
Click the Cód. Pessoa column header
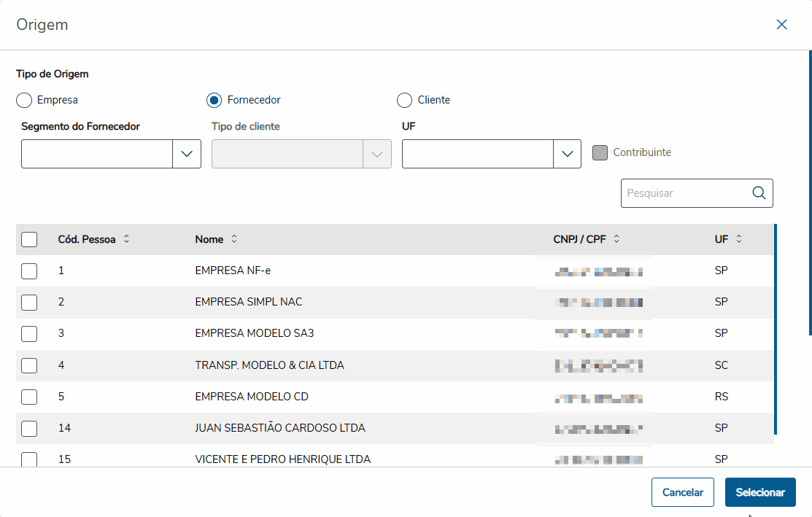[87, 239]
